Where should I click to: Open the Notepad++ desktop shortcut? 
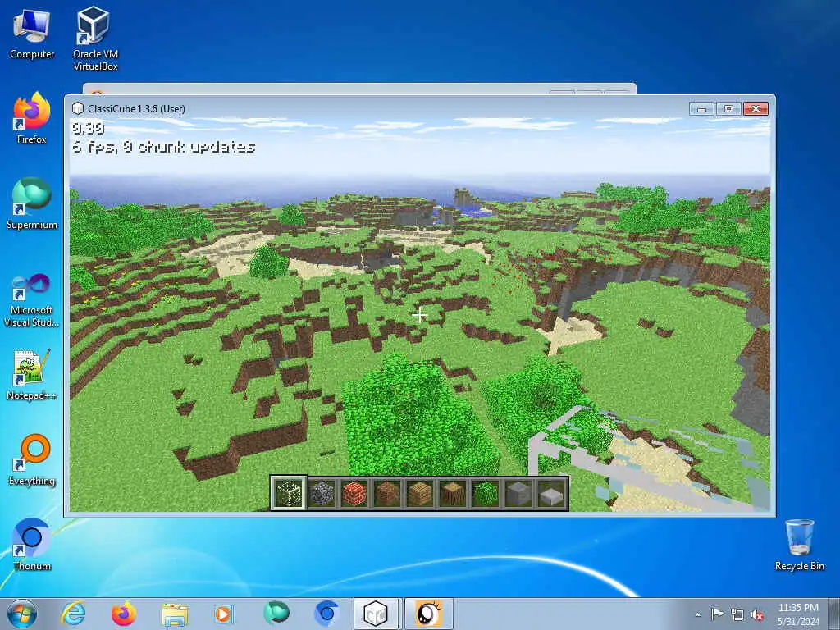[x=32, y=375]
